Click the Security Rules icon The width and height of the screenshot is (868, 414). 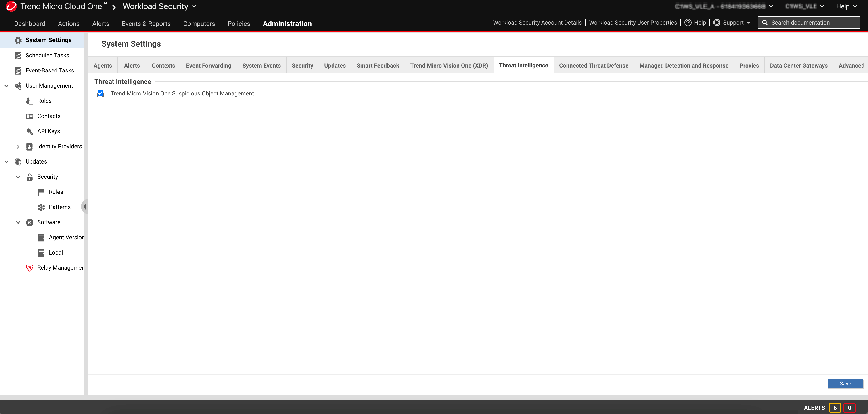pos(42,192)
